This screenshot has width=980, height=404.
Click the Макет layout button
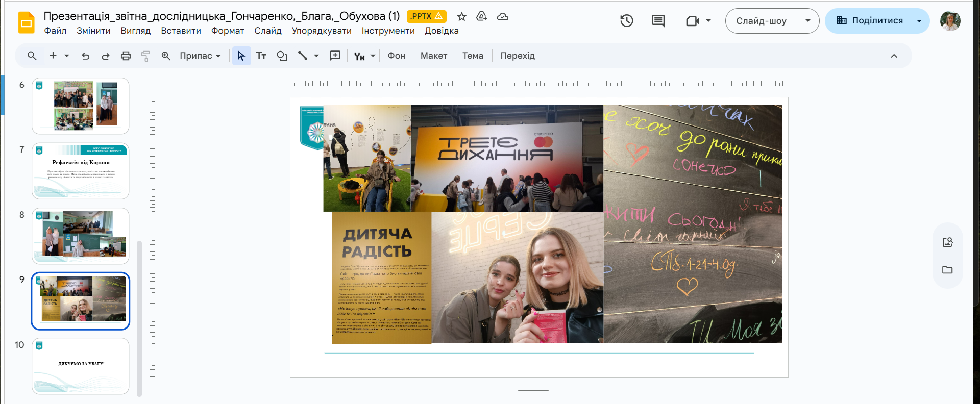[434, 56]
